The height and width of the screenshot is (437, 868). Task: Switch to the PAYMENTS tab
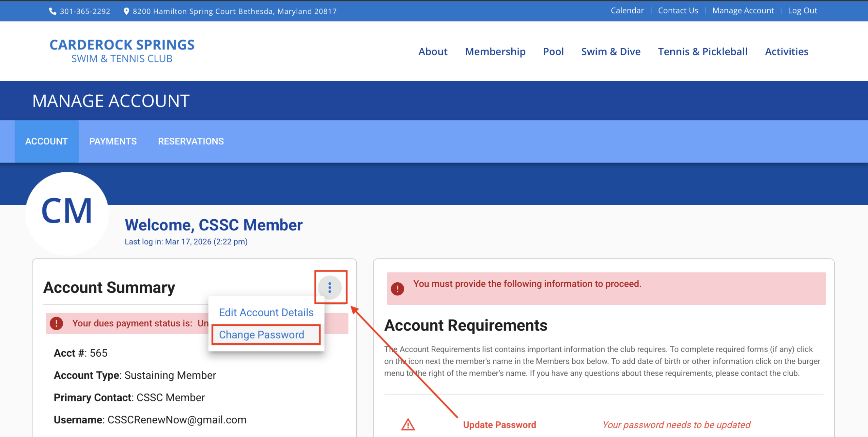[113, 141]
